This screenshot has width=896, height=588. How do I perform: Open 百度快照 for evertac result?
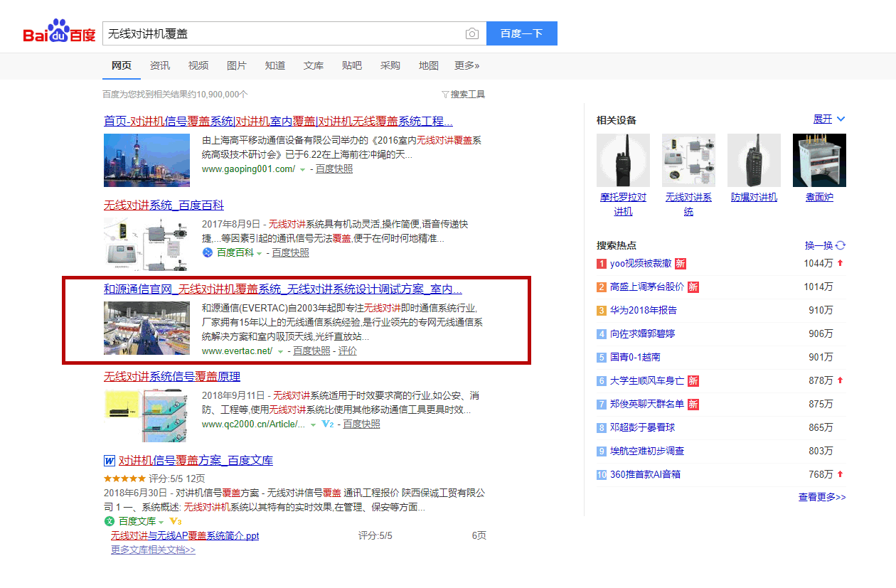(x=311, y=351)
